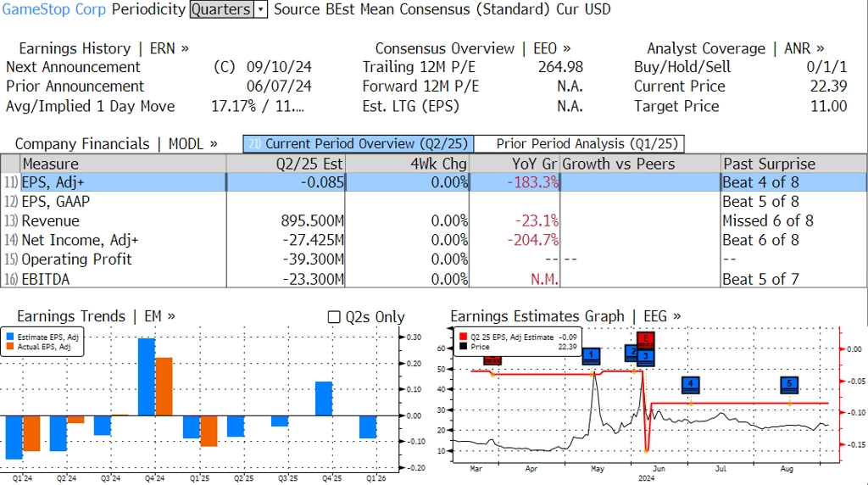Open Company Financials MODL link
The image size is (868, 485).
pos(116,144)
